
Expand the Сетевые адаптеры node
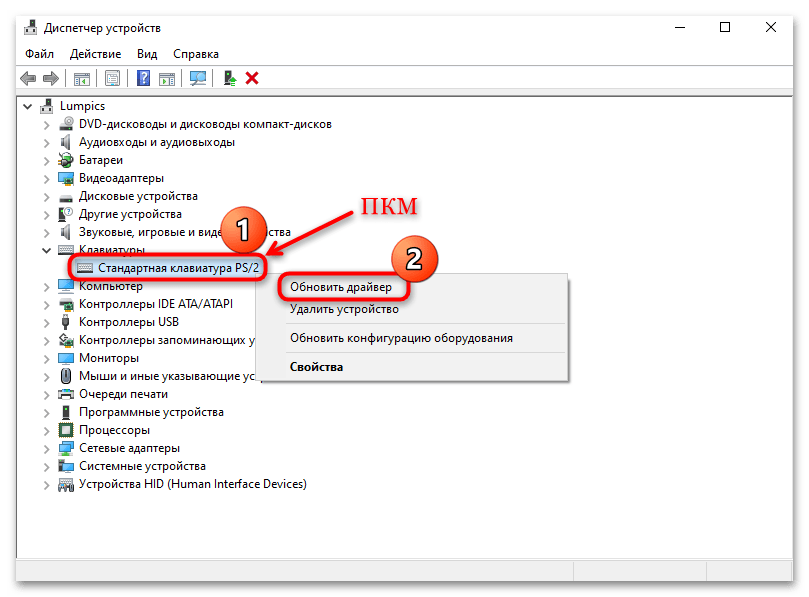[46, 448]
